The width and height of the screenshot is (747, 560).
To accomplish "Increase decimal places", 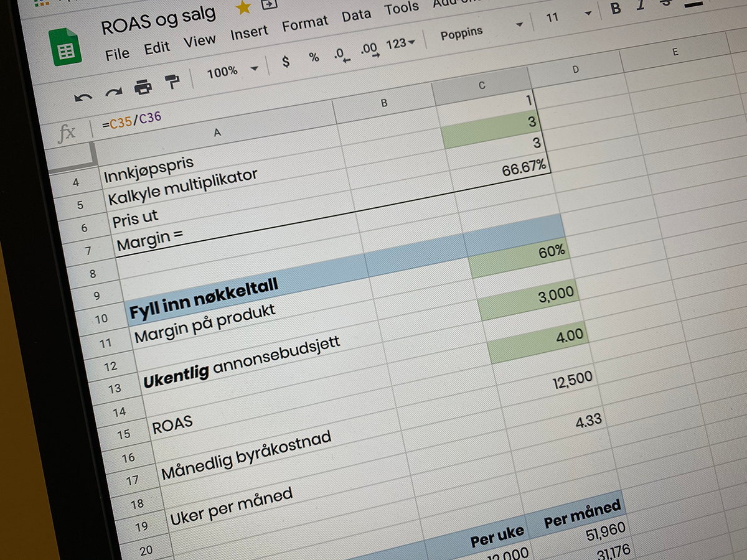I will coord(370,50).
